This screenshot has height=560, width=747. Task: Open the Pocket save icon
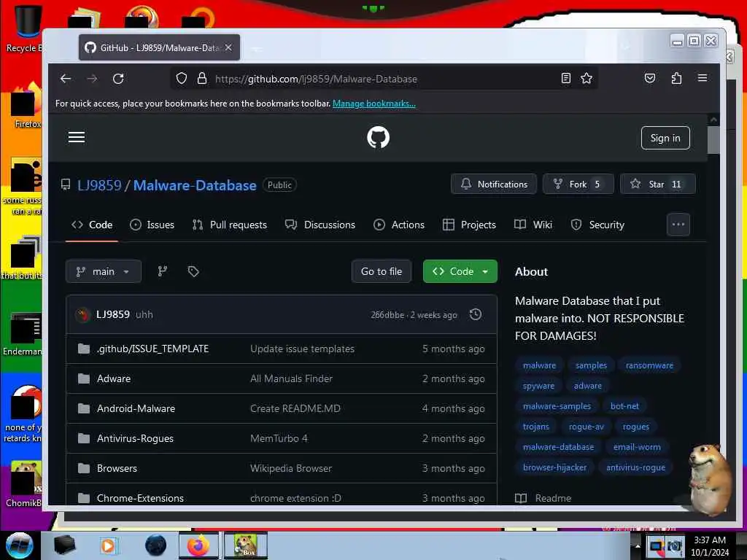click(x=650, y=78)
